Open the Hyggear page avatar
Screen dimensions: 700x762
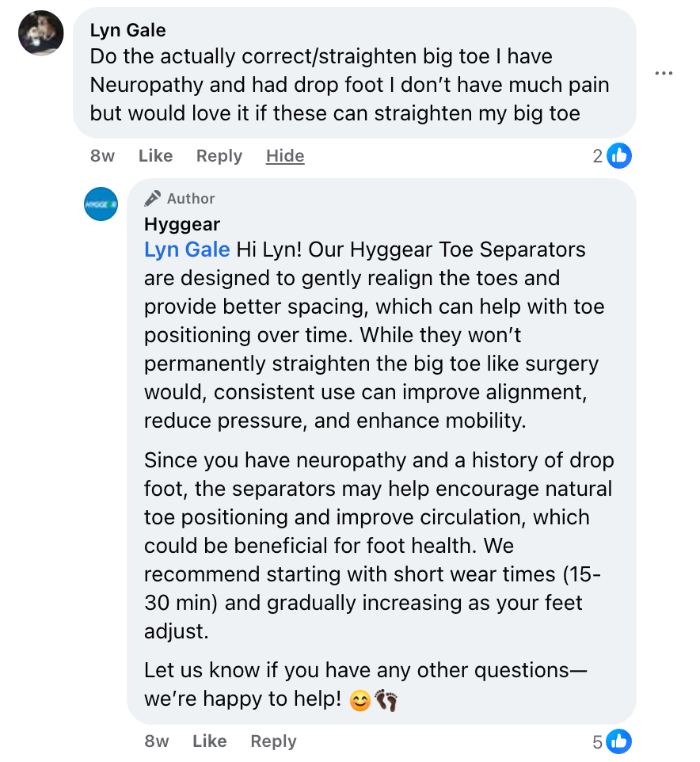(101, 204)
